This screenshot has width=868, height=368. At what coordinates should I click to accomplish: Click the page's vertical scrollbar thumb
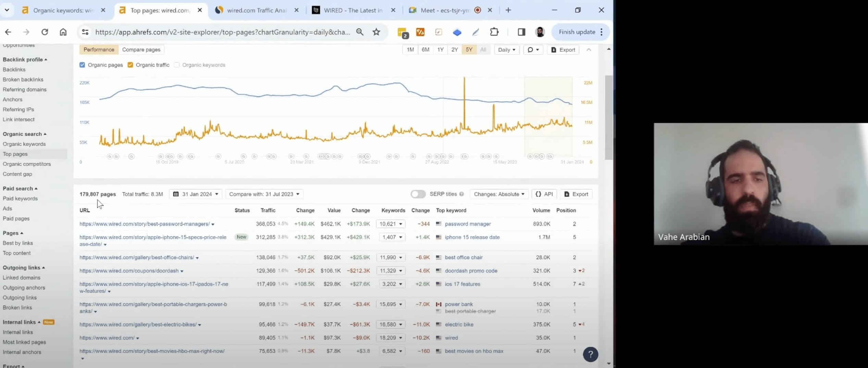[608, 116]
